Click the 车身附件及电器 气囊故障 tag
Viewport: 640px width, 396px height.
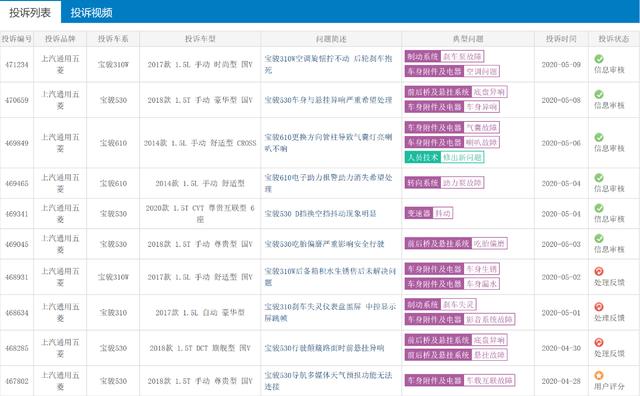click(452, 127)
